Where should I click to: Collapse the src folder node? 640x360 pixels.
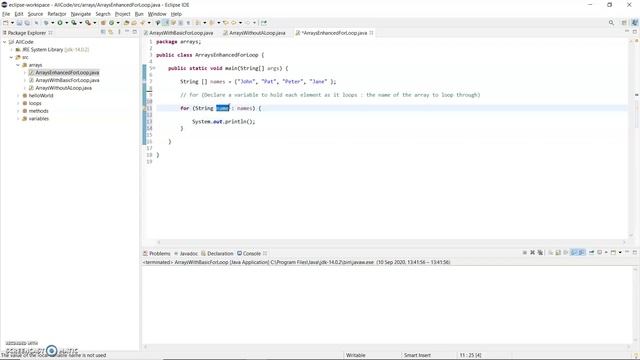11,58
